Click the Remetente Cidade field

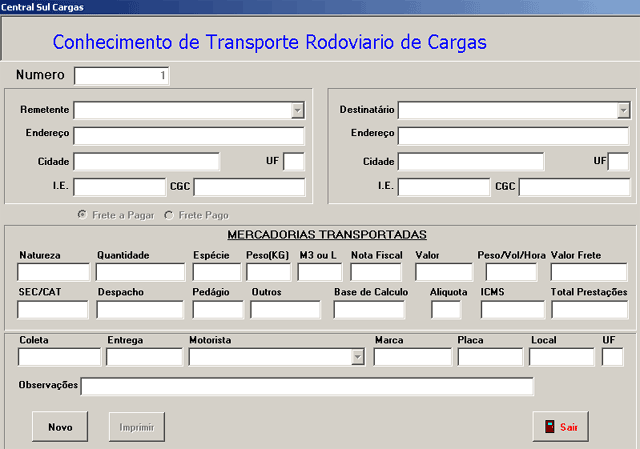147,162
